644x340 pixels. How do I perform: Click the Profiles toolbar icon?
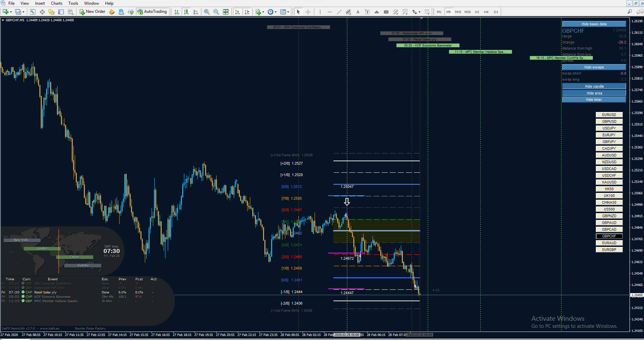18,12
